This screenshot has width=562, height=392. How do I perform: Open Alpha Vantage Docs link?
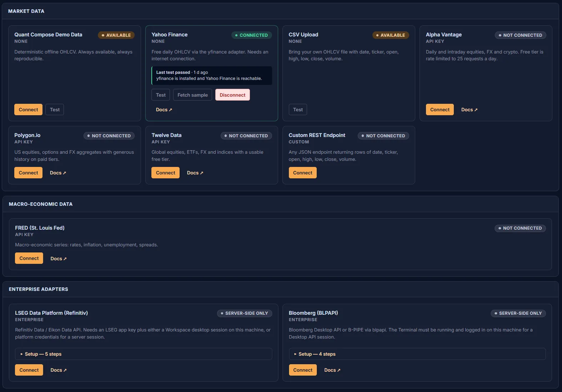pos(469,110)
